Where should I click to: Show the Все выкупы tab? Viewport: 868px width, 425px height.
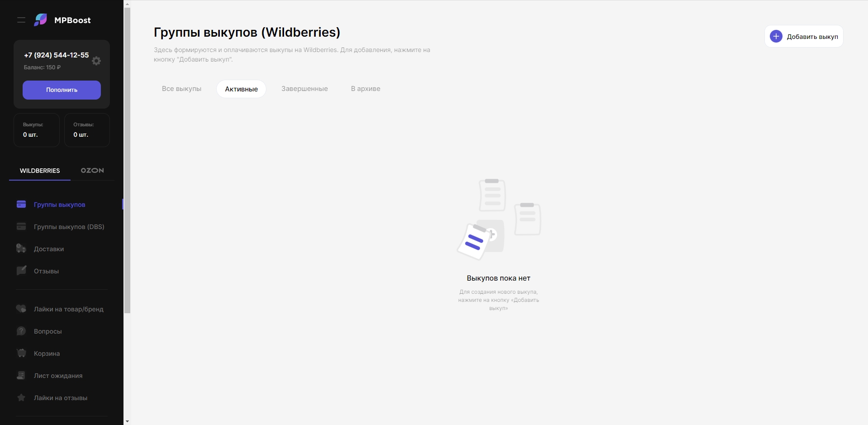click(x=182, y=89)
